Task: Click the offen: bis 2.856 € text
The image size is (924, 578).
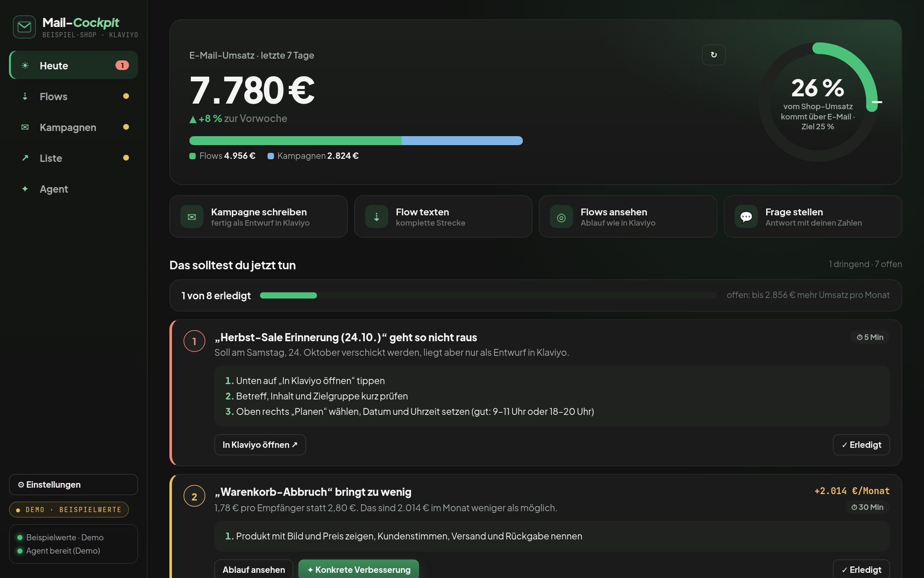Action: (808, 295)
